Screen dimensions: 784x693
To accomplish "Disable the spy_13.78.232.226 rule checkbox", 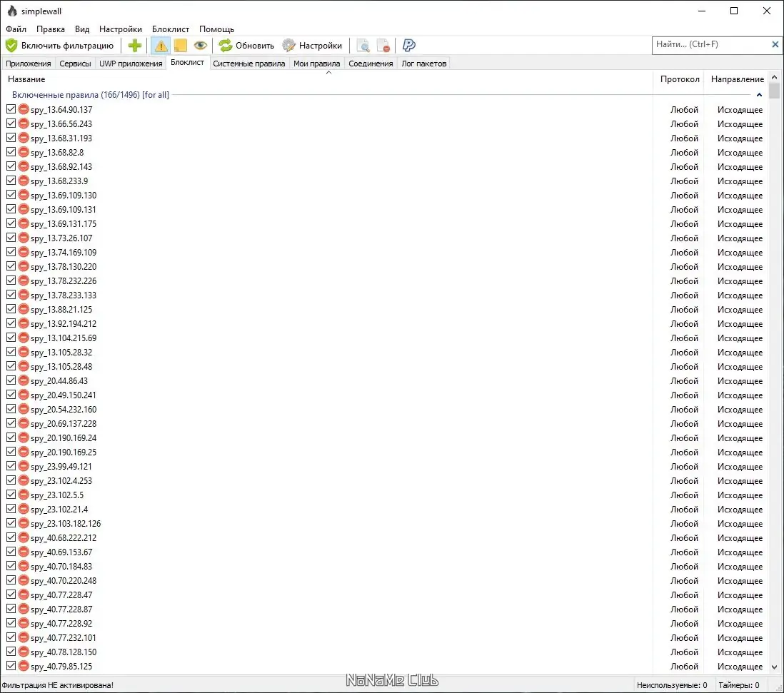I will 11,280.
